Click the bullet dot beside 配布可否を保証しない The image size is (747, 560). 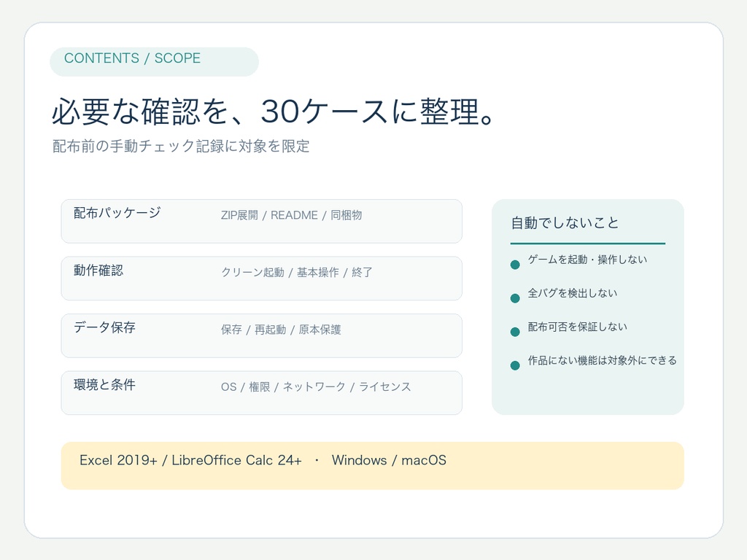click(515, 332)
